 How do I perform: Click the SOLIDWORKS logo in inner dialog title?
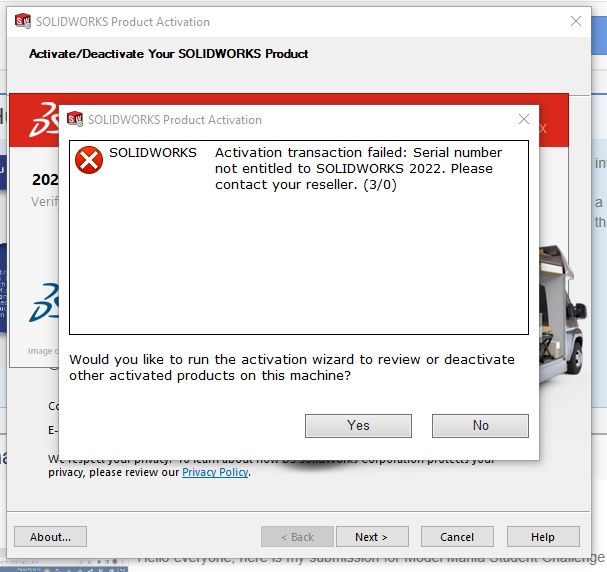point(75,119)
